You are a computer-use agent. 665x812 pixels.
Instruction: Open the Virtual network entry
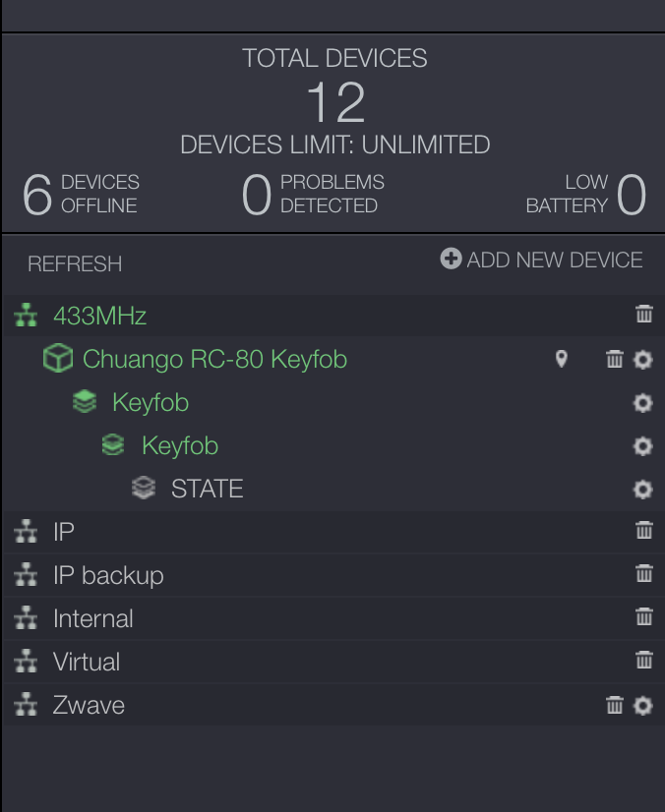(87, 662)
